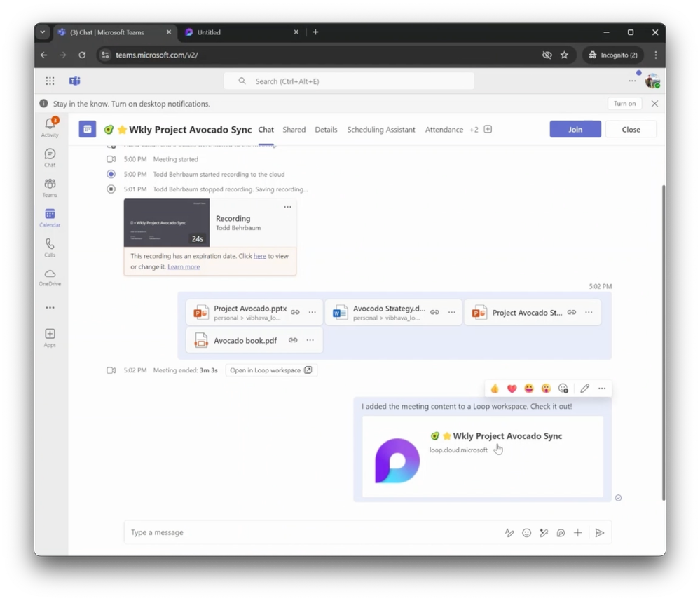
Task: Open the app launcher grid icon
Action: (x=50, y=81)
